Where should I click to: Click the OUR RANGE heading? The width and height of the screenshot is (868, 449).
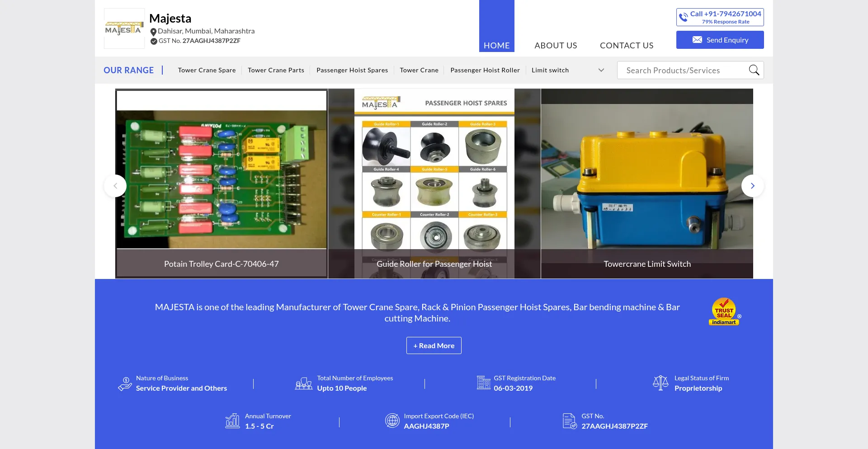tap(129, 70)
